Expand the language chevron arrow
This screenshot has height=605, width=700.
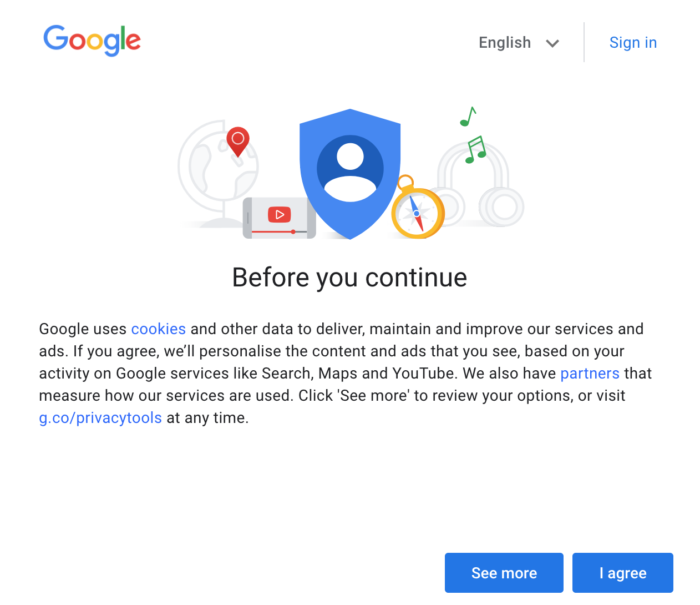pos(552,43)
